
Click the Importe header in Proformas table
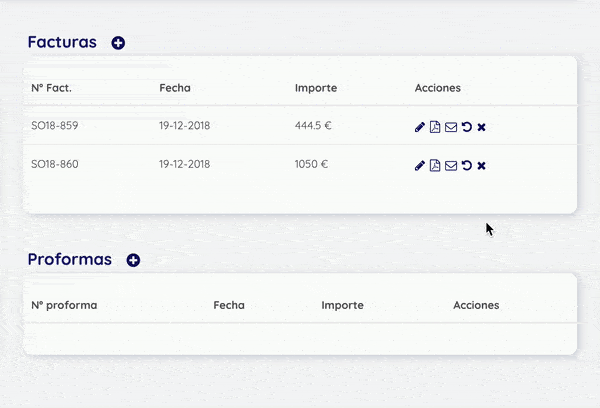(x=342, y=305)
